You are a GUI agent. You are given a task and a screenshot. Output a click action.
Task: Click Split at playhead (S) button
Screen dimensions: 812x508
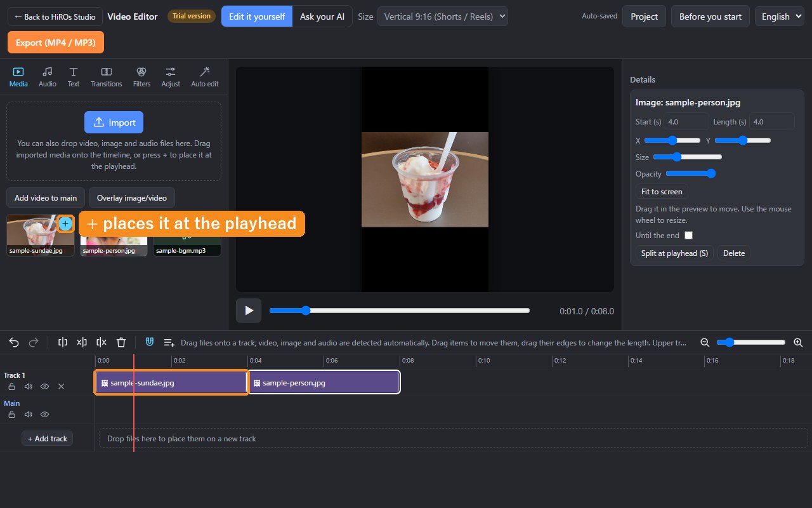tap(674, 253)
